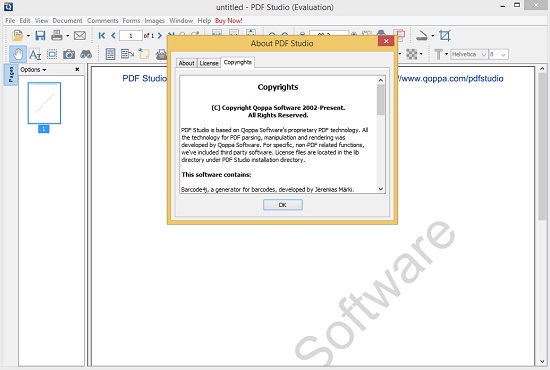This screenshot has width=550, height=370.
Task: Open the View menu
Action: (x=41, y=21)
